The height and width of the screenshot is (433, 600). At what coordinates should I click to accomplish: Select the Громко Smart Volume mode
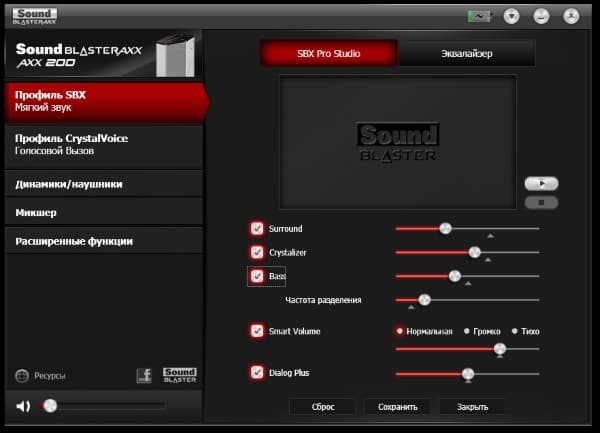click(466, 331)
